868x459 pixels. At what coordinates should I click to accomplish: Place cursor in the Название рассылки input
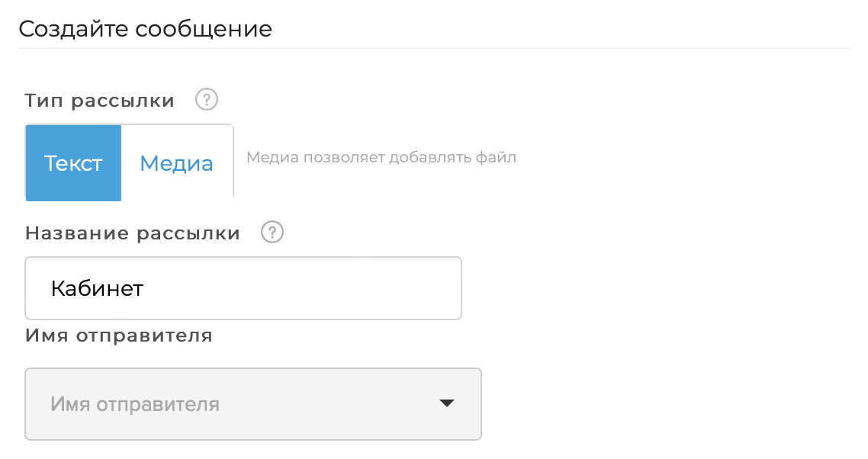click(243, 287)
